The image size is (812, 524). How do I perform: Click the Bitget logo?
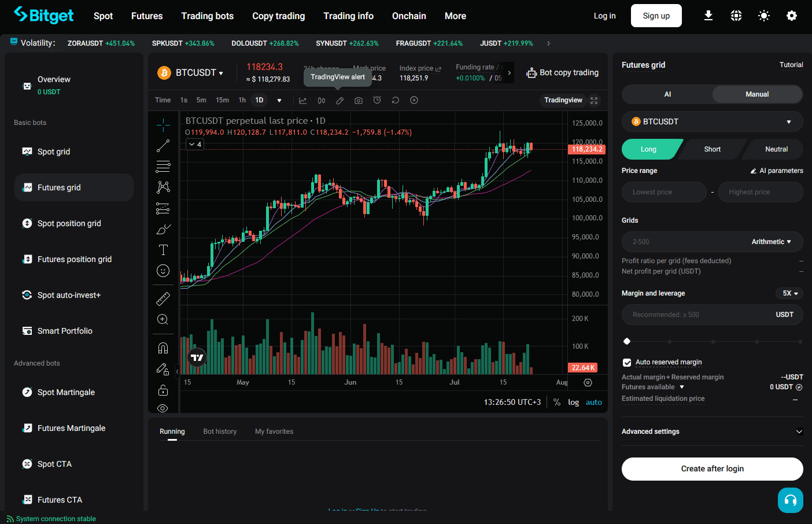pos(44,15)
